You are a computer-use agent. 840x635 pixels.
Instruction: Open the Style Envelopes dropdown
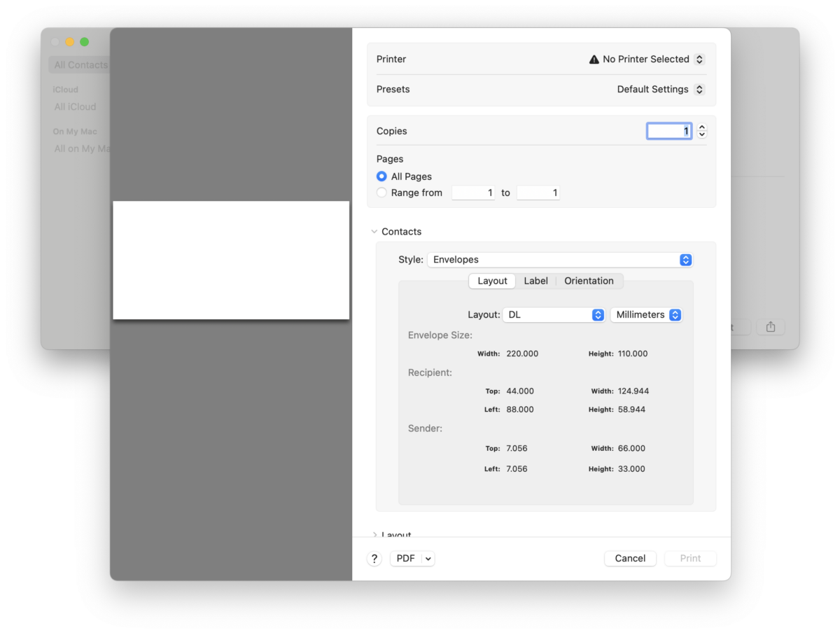(560, 260)
